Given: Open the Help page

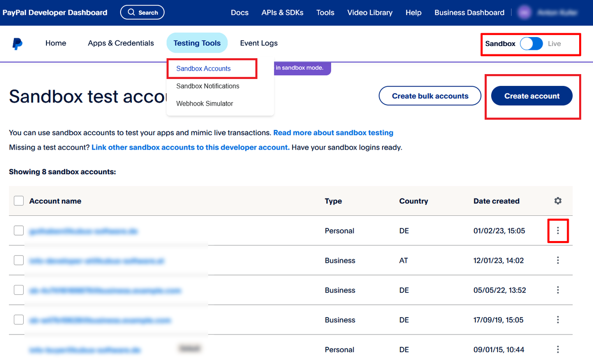Looking at the screenshot, I should tap(414, 12).
